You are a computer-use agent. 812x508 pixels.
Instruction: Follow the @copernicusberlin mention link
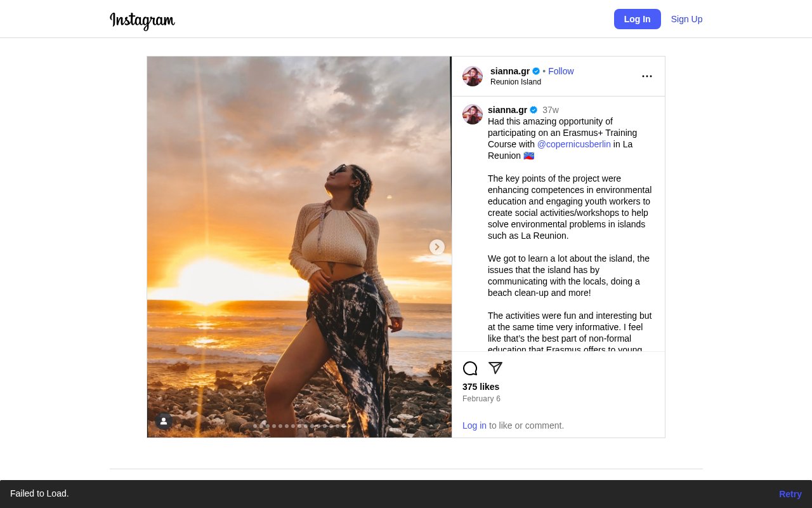tap(573, 144)
